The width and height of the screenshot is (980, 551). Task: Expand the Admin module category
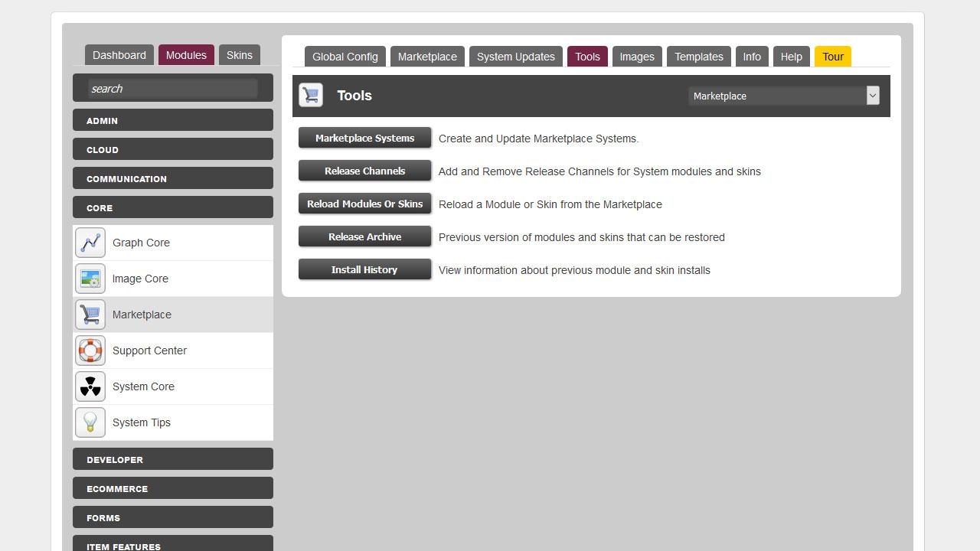pos(173,120)
